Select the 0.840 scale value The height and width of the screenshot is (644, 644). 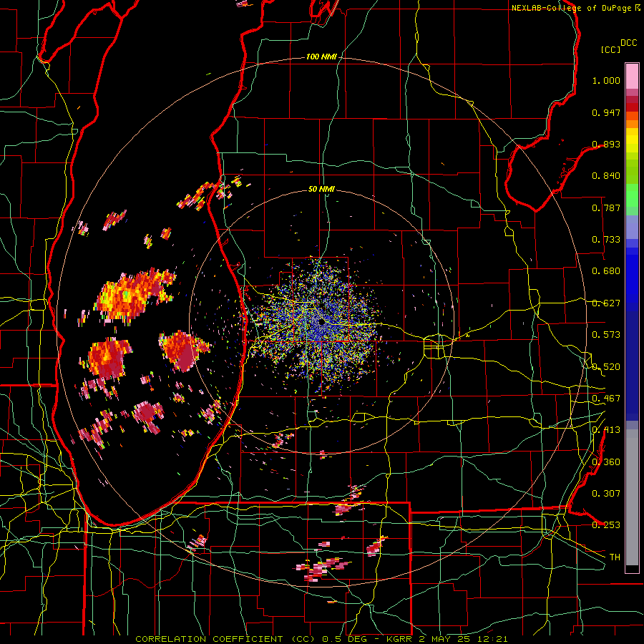click(x=606, y=176)
